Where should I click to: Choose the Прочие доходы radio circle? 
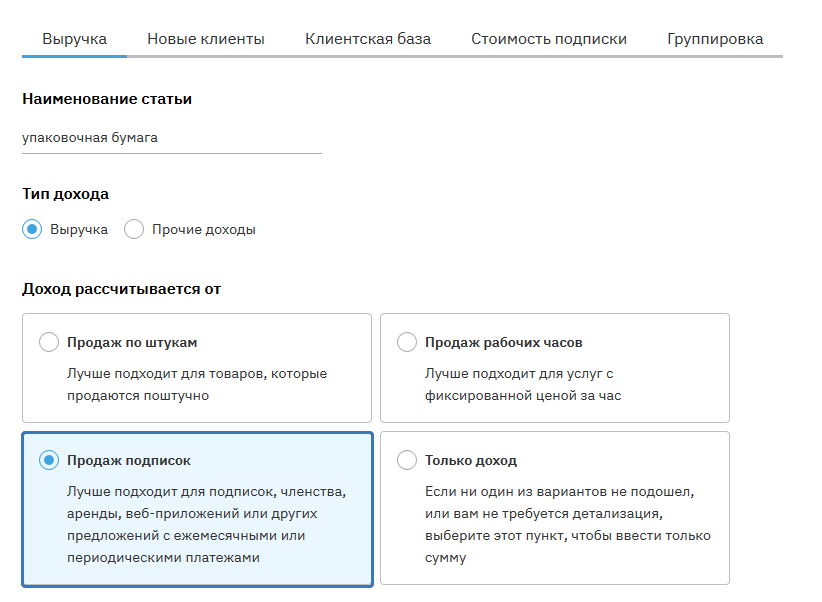pos(134,229)
